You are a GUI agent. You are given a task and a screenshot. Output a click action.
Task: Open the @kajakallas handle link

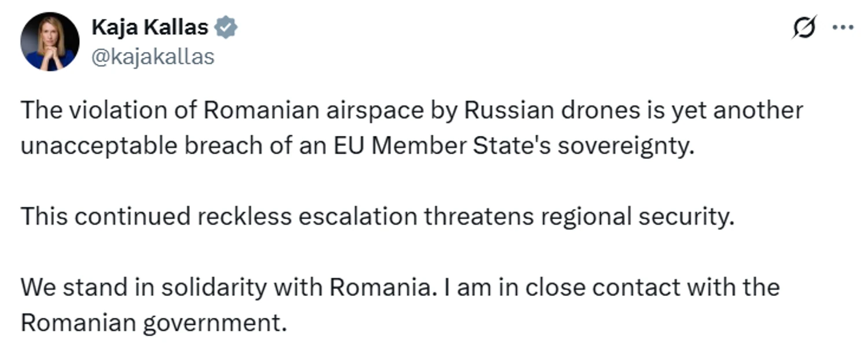point(153,57)
